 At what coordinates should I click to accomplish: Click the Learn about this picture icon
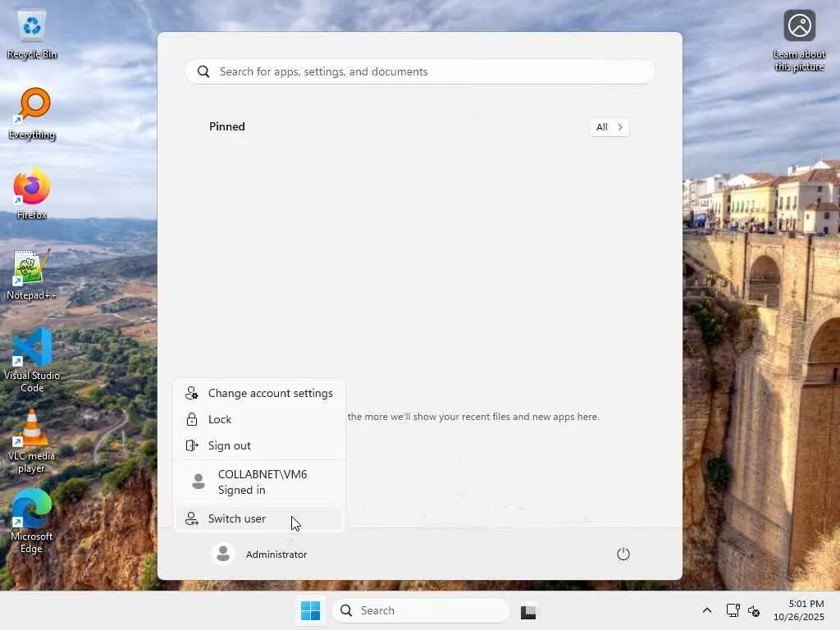[x=799, y=40]
